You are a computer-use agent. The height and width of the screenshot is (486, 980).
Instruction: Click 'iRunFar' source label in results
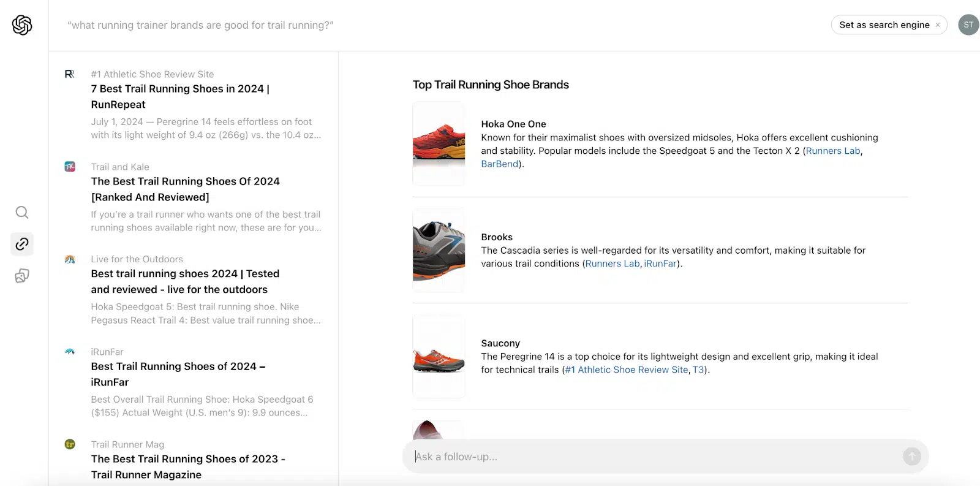click(107, 352)
